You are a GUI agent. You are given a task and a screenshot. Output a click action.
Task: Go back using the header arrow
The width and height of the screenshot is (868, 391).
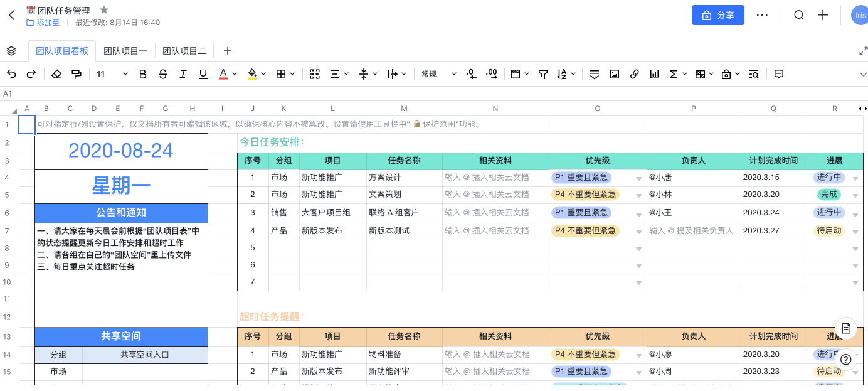coord(11,15)
